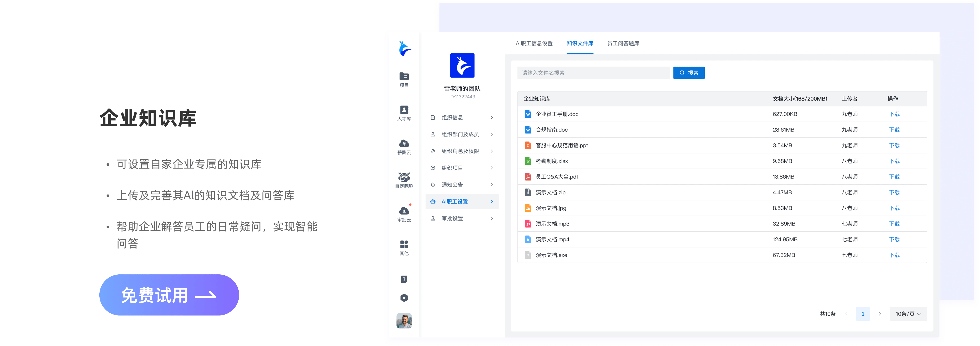Open the hexagon settings icon
This screenshot has height=346, width=980.
tap(404, 298)
